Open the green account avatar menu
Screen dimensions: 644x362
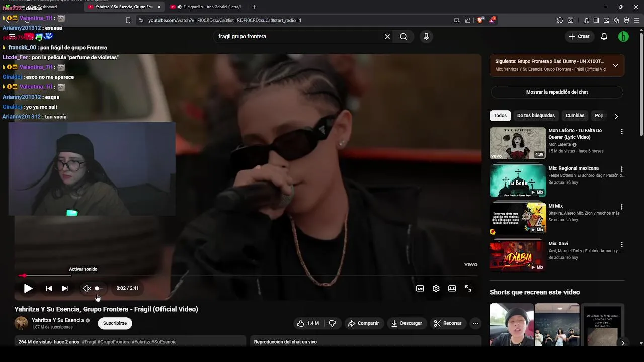coord(623,36)
